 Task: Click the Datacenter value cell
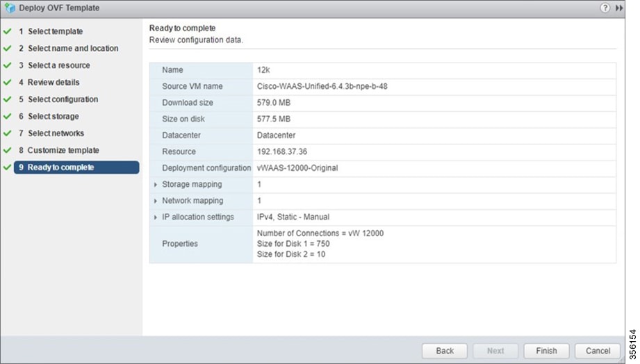(x=434, y=135)
